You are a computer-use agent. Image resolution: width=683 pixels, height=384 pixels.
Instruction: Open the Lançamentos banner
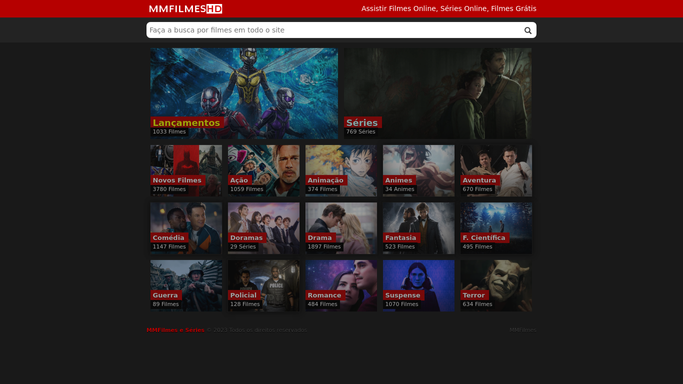pyautogui.click(x=244, y=94)
